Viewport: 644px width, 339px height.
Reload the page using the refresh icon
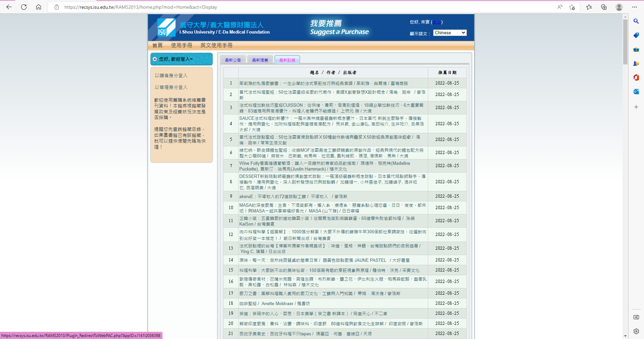pyautogui.click(x=24, y=7)
